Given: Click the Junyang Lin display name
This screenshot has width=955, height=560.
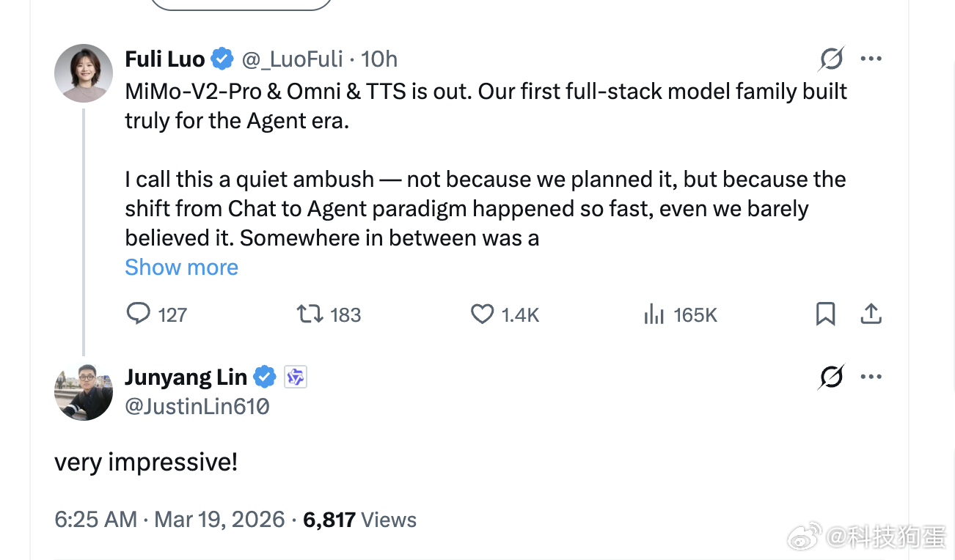Looking at the screenshot, I should 186,377.
